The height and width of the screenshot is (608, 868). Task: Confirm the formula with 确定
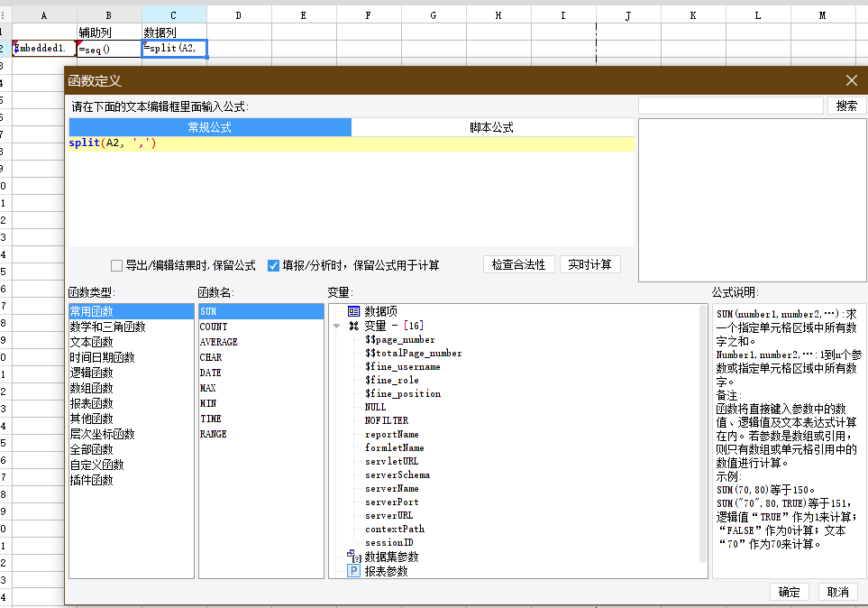coord(789,592)
